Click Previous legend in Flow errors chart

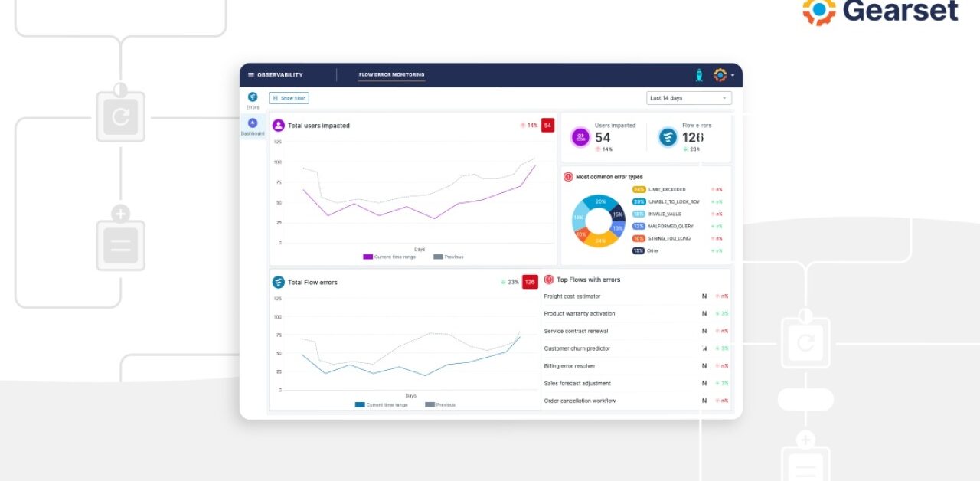[x=440, y=404]
